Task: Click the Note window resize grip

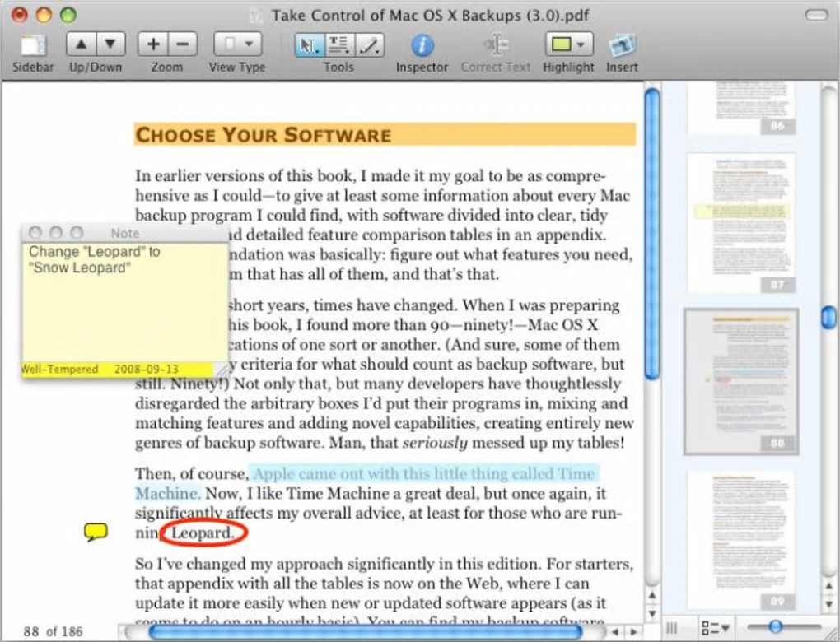Action: click(222, 369)
